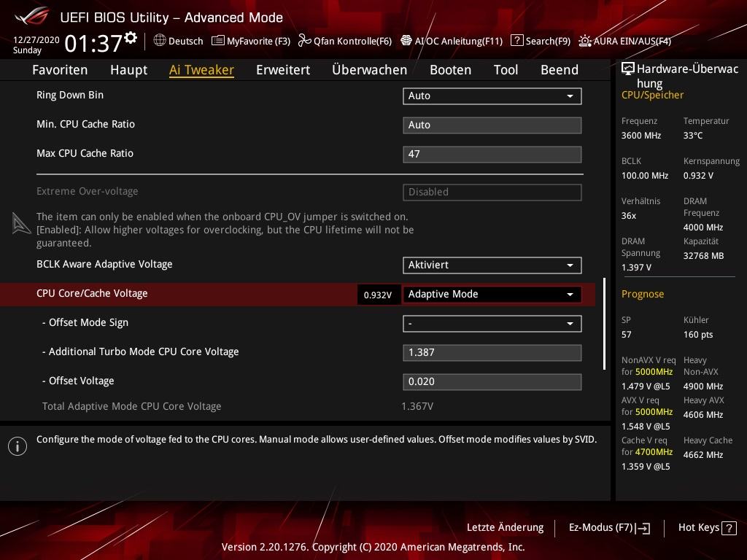Select the Ring Down Bin label
The image size is (747, 560).
point(70,95)
